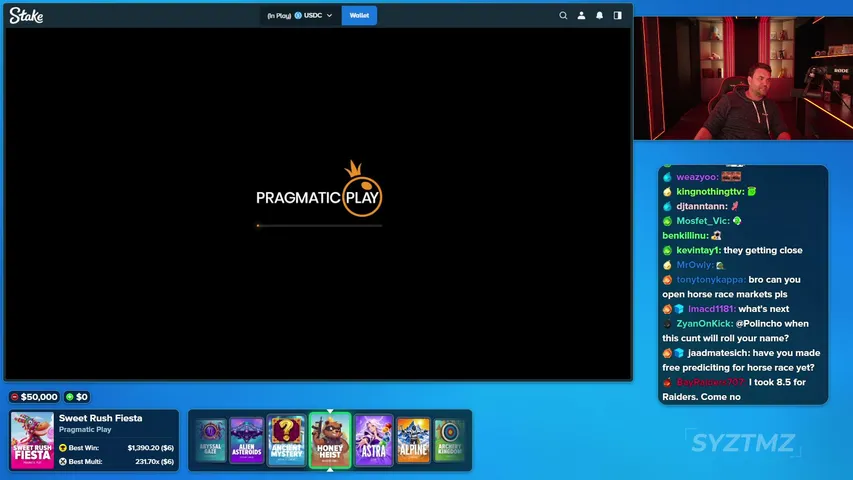Click emote after kingnothingttv's name
This screenshot has width=853, height=480.
[x=752, y=191]
